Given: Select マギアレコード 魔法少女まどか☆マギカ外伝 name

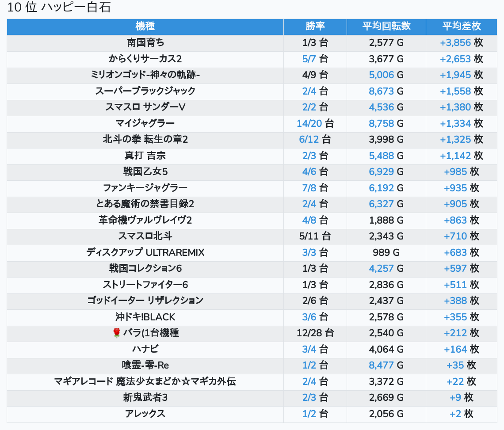Looking at the screenshot, I should point(145,381).
